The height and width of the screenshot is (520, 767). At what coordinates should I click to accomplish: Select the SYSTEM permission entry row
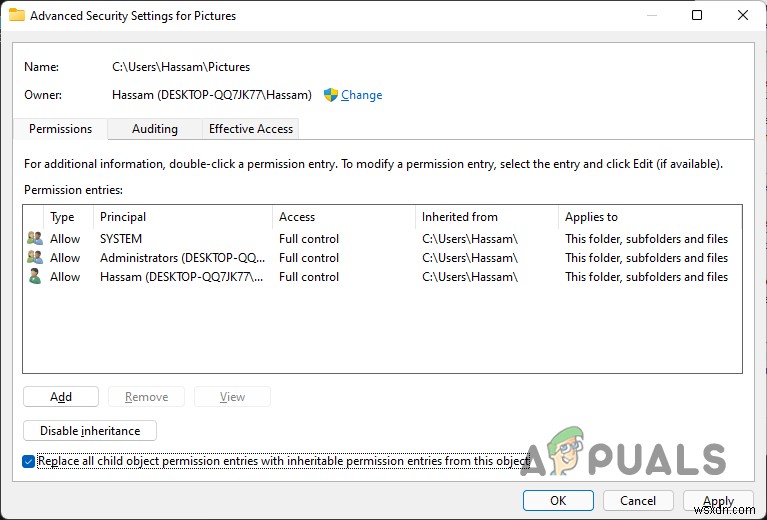click(300, 239)
